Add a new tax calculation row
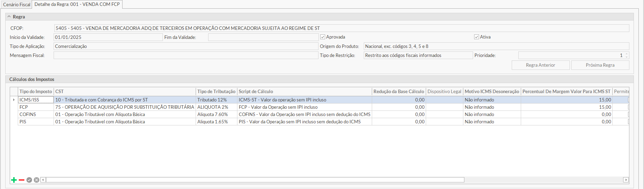Image resolution: width=644 pixels, height=189 pixels. tap(14, 180)
